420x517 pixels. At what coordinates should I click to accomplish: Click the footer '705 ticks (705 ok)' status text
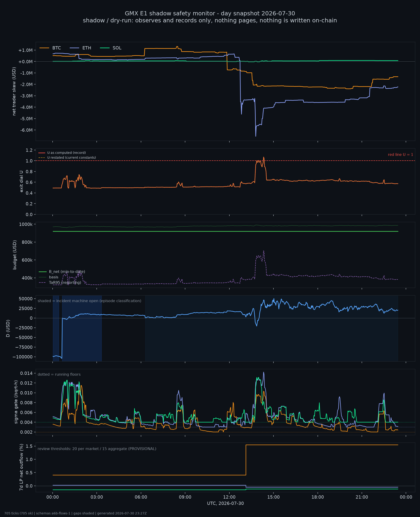click(x=19, y=511)
